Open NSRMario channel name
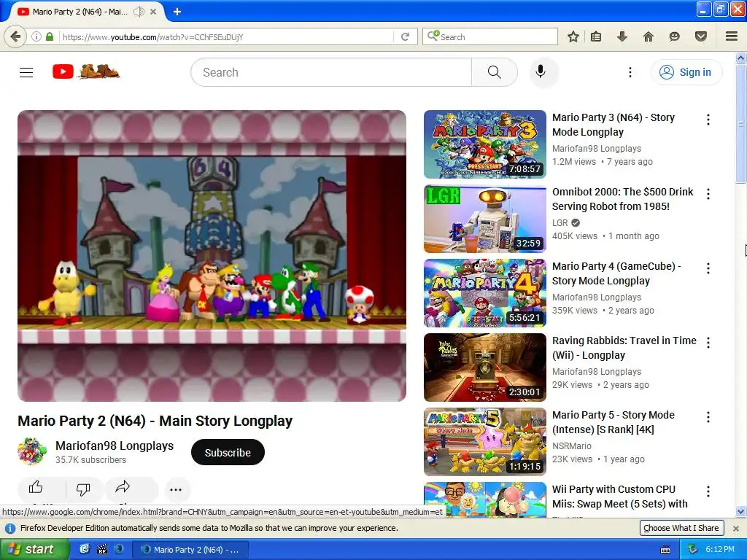Screen dimensions: 747x560 (572, 446)
